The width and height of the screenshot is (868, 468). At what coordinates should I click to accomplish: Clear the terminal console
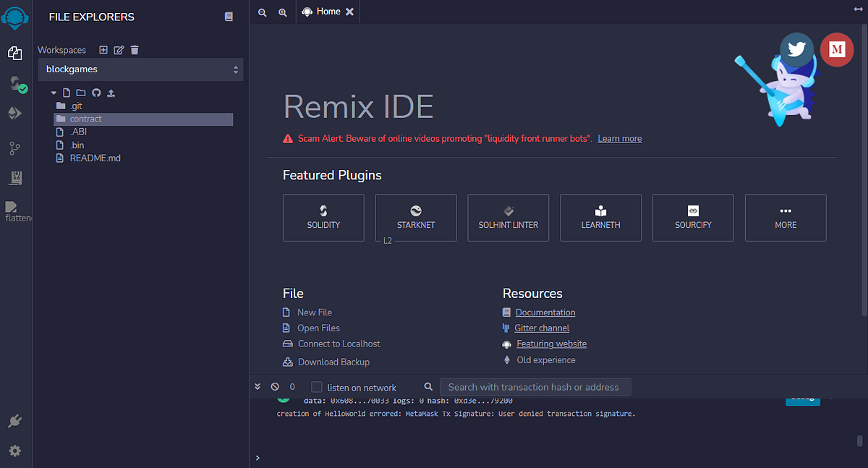(274, 386)
